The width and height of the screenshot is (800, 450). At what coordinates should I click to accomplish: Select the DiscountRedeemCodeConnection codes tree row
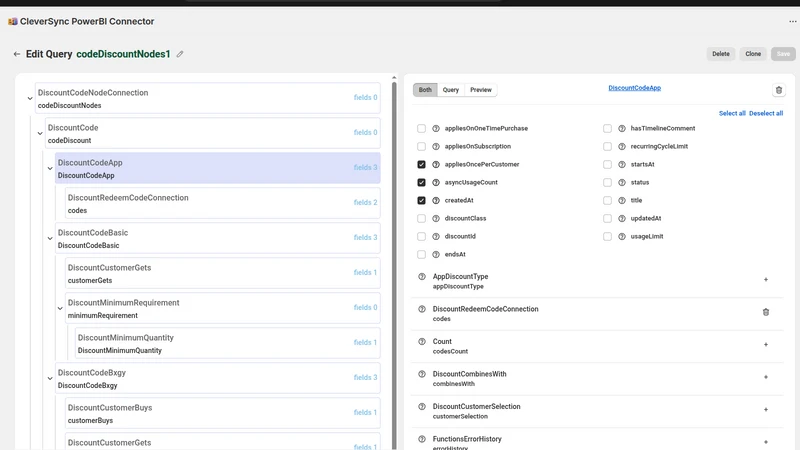[222, 203]
